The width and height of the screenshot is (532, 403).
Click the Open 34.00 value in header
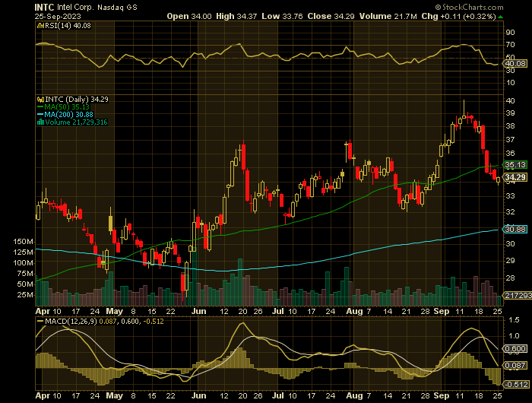(x=189, y=16)
